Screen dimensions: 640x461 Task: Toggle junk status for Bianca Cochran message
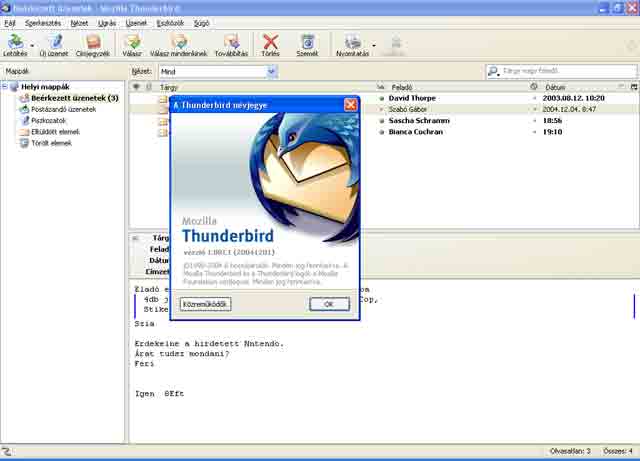pos(534,132)
